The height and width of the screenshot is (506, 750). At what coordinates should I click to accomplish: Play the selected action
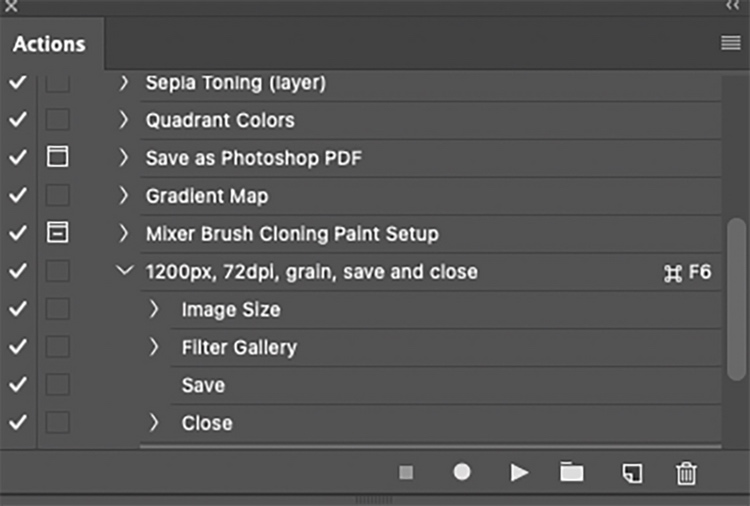(x=519, y=473)
